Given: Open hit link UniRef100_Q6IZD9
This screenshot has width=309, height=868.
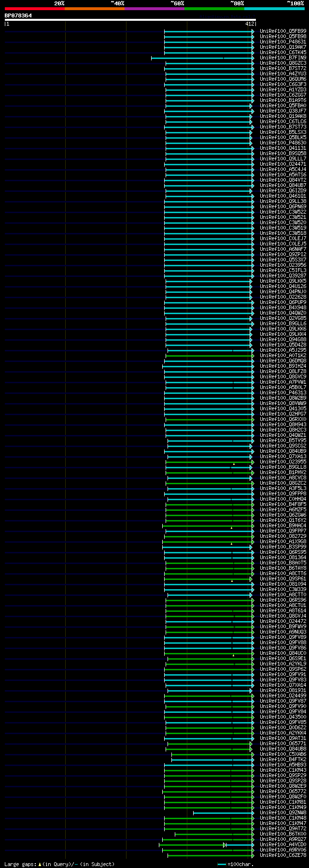Looking at the screenshot, I should pyautogui.click(x=283, y=190).
